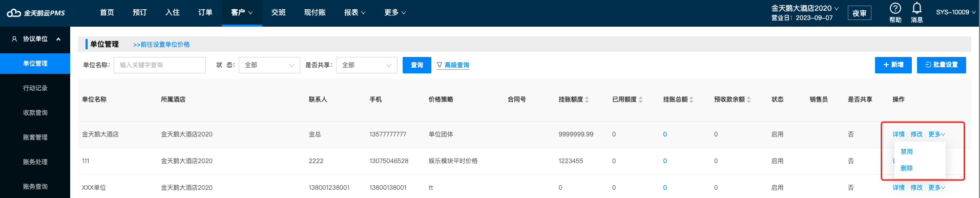Viewport: 980px width, 198px height.
Task: Go to 首页 tab
Action: tap(107, 12)
